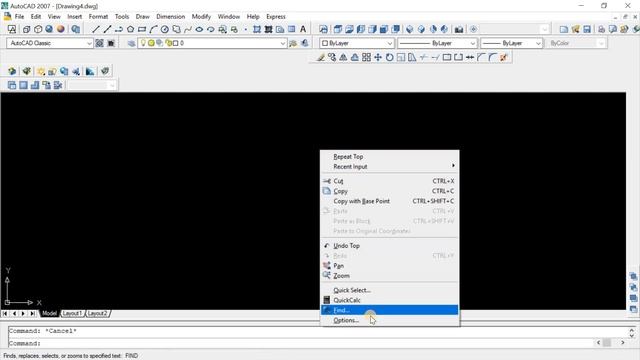This screenshot has width=640, height=360.
Task: Select the Polygon draw tool
Action: tap(130, 29)
